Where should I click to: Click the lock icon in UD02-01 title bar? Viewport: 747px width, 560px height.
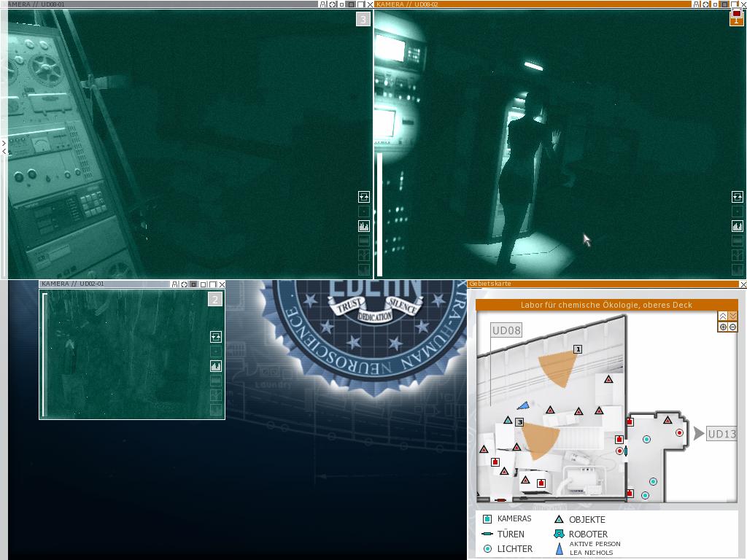click(175, 284)
